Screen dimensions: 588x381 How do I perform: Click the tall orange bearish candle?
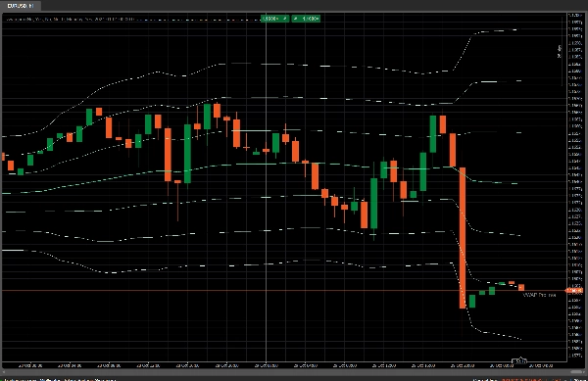463,238
